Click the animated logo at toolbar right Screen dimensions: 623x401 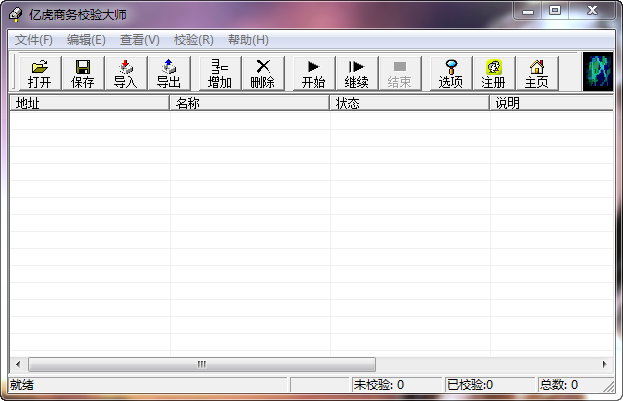[598, 72]
